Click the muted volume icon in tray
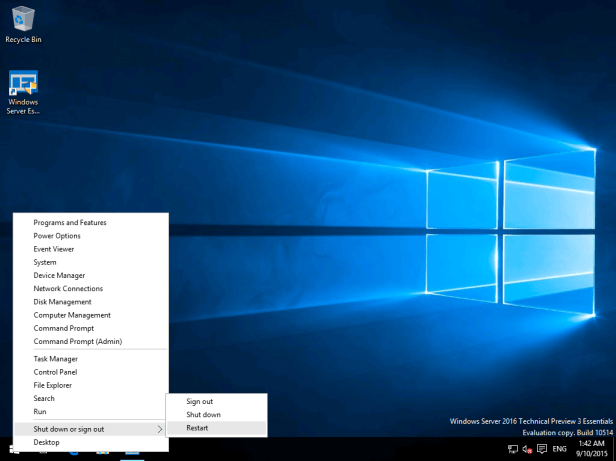 [526, 449]
